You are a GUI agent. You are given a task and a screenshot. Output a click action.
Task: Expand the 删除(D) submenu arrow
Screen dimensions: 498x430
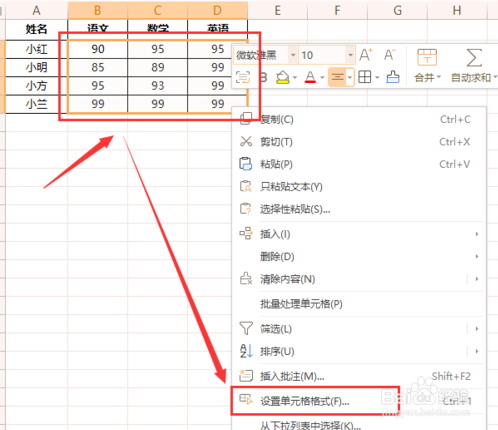click(477, 256)
